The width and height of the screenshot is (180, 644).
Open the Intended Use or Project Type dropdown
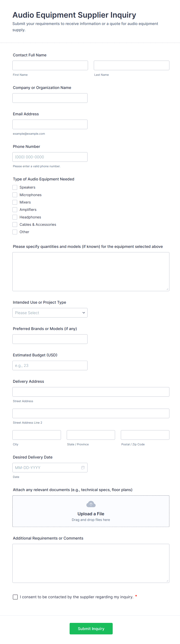(x=50, y=313)
